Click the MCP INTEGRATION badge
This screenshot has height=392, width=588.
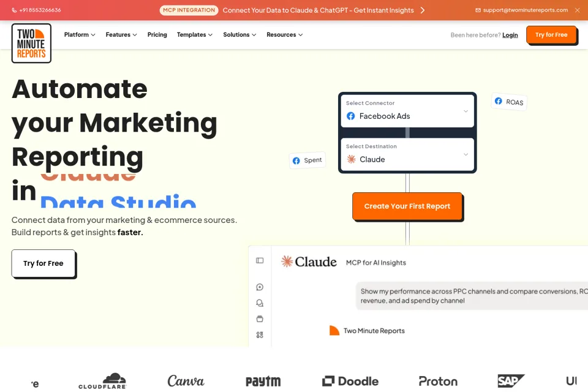tap(189, 10)
